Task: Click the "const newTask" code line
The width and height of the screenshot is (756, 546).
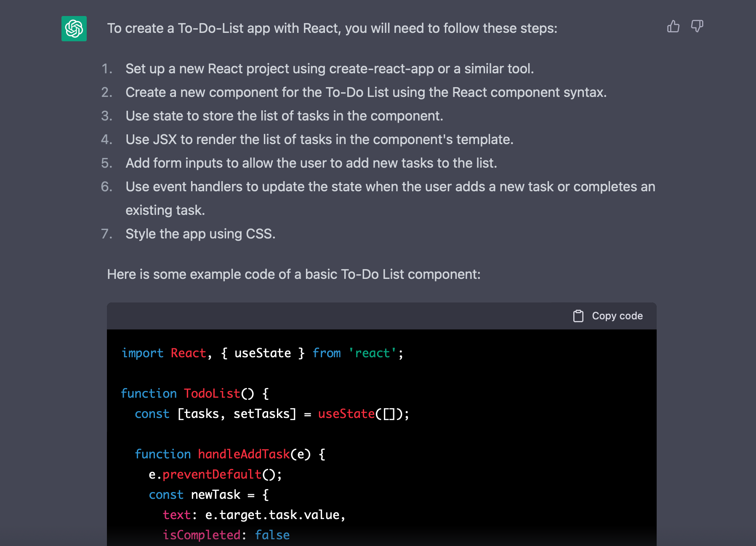Action: pos(209,495)
